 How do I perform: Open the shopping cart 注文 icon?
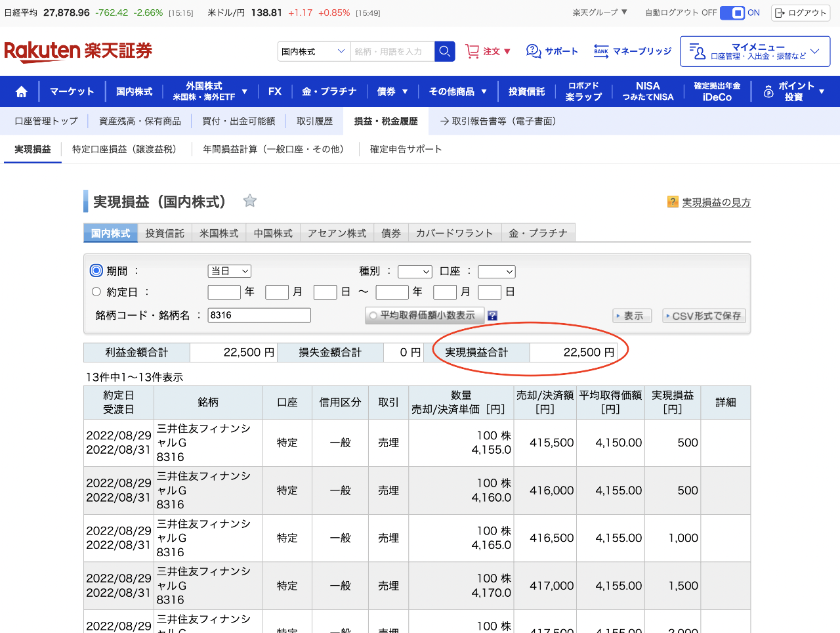pos(472,51)
